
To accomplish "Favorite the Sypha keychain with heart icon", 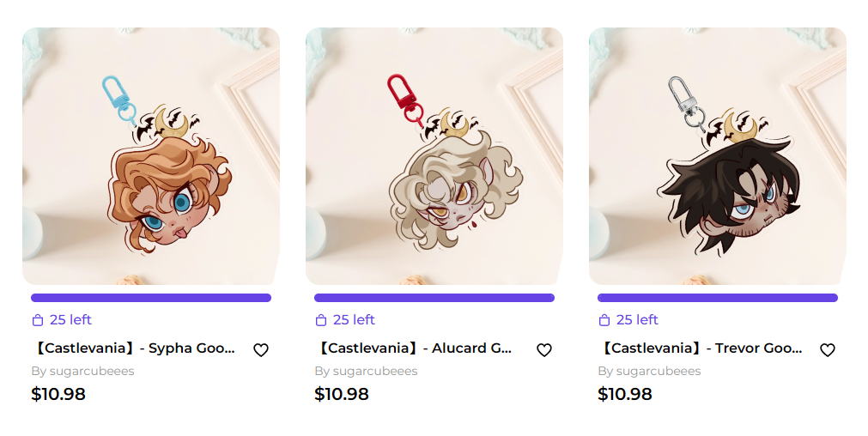I will pos(261,349).
